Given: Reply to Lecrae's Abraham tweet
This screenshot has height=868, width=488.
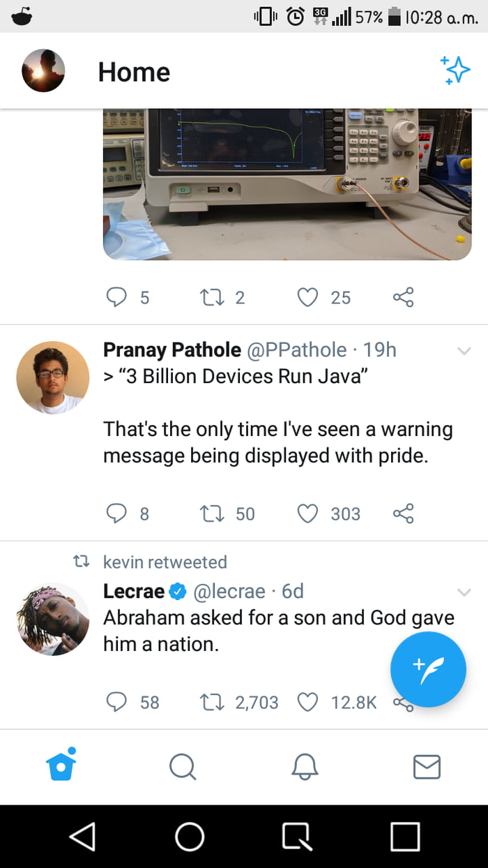Looking at the screenshot, I should tap(116, 702).
